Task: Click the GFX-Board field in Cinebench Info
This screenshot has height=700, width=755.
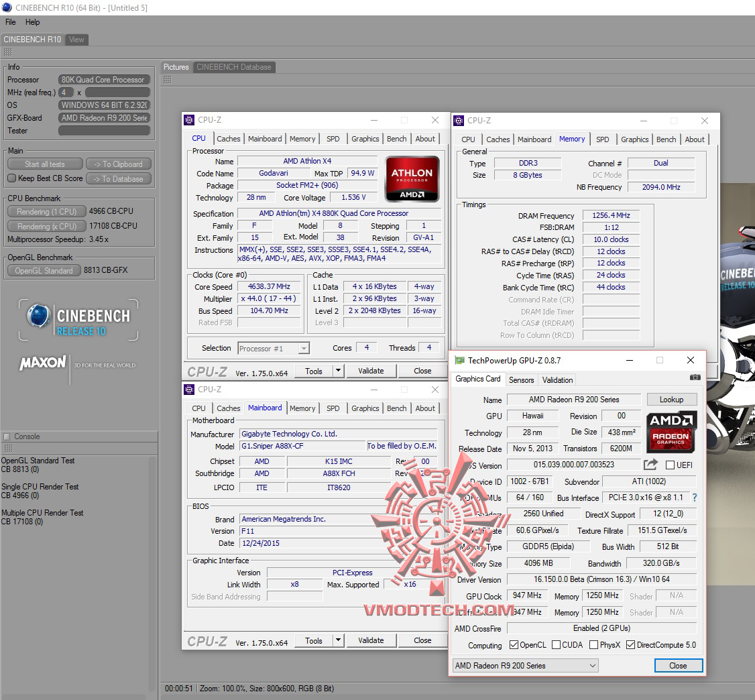Action: [x=104, y=117]
